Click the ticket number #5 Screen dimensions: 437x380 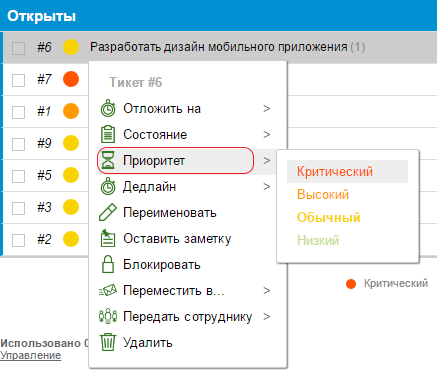click(44, 175)
